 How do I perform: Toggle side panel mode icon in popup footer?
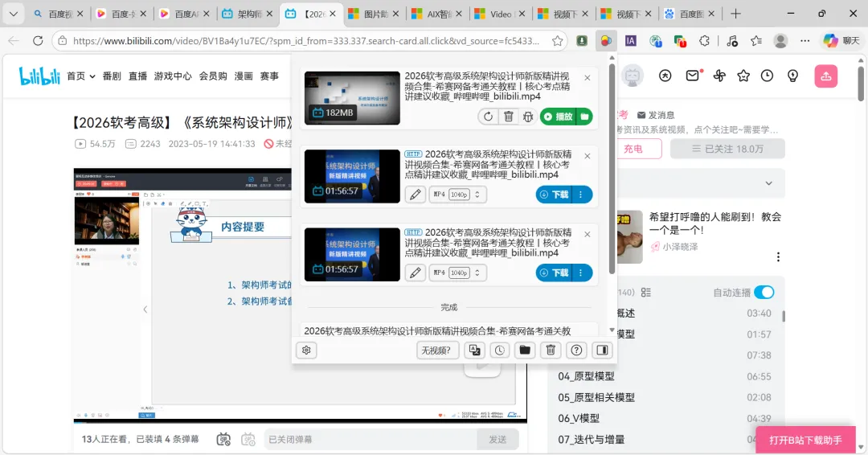[x=602, y=350]
